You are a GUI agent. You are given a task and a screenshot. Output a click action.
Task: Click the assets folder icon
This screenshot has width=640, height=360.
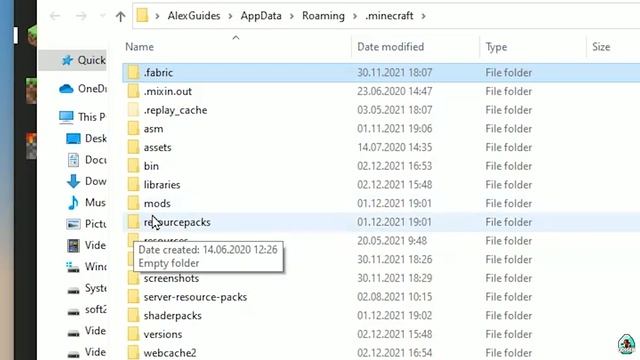point(133,147)
